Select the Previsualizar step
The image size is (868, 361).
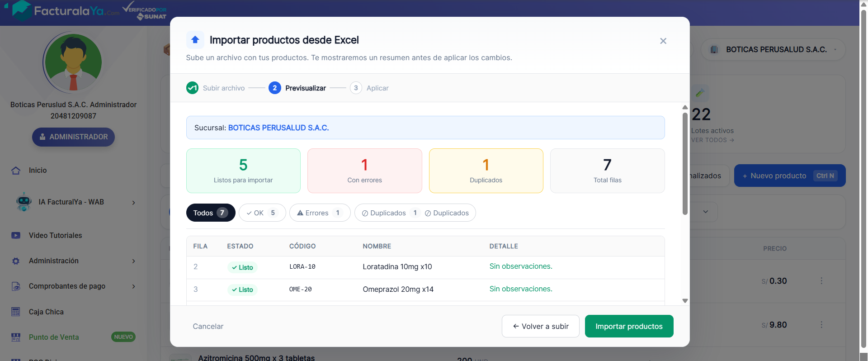click(x=297, y=88)
